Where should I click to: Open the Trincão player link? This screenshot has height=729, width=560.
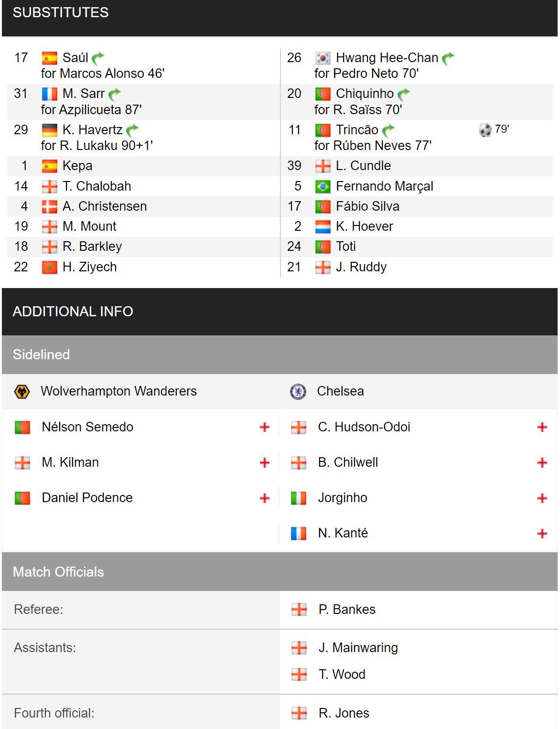tap(357, 130)
